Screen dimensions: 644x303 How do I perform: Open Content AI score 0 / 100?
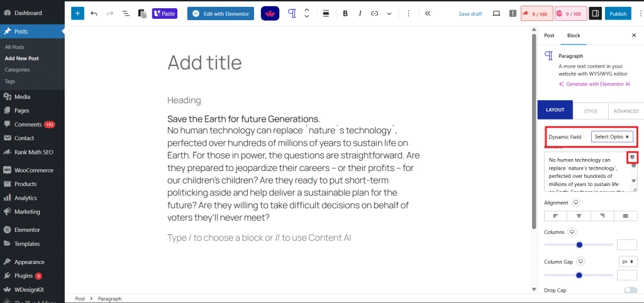[x=570, y=14]
